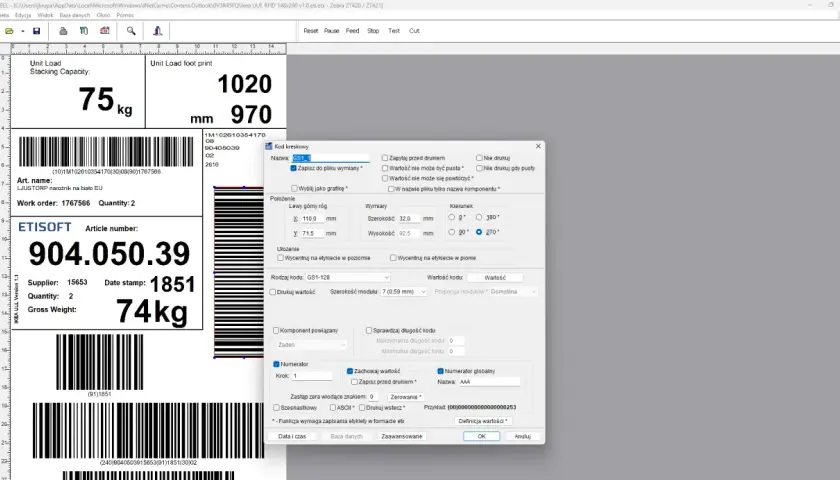Check Zapisz przed drukiem option
This screenshot has width=840, height=480.
point(354,382)
